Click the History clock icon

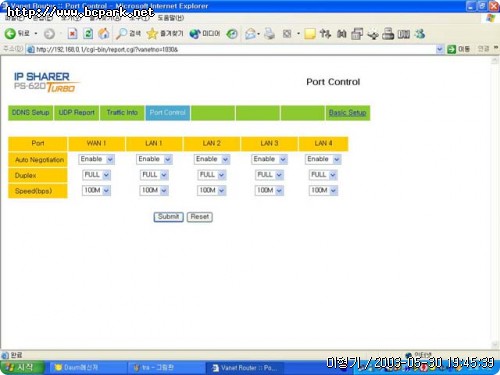click(232, 34)
